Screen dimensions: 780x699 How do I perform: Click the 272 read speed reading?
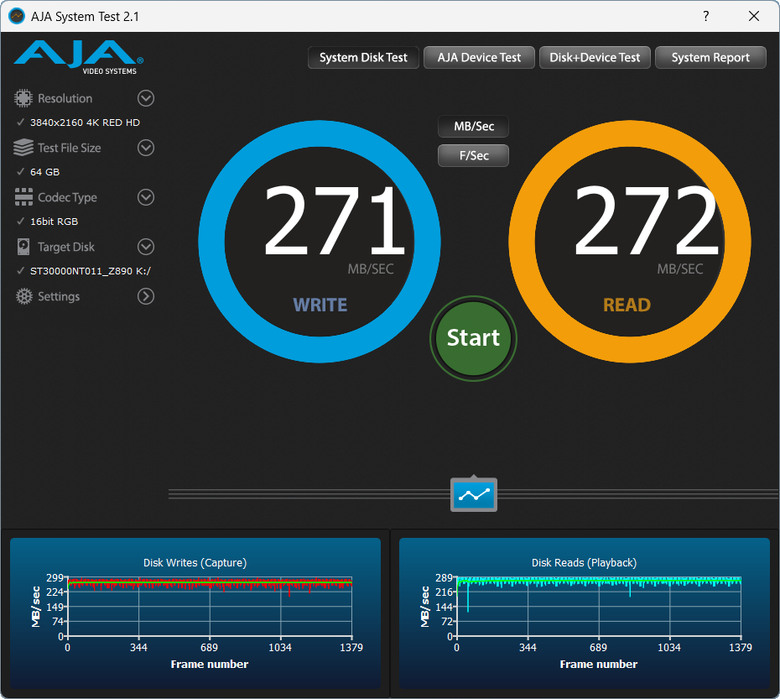[x=646, y=220]
